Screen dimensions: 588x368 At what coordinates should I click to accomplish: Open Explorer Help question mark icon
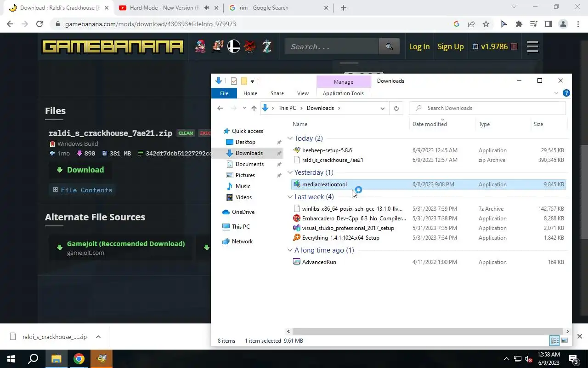[566, 93]
